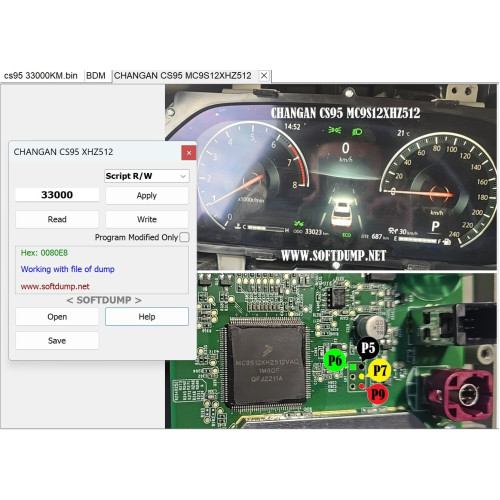Screen dimensions: 500x500
Task: Click the white car icon on dashboard
Action: (341, 213)
